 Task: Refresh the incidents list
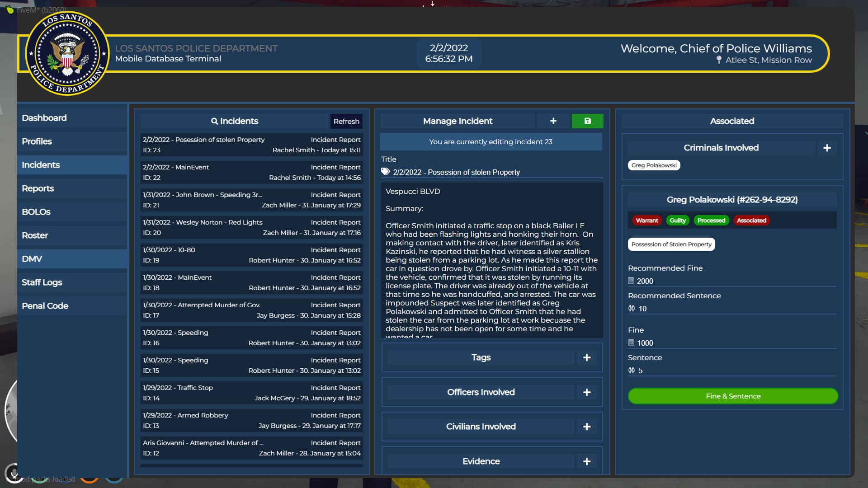click(x=346, y=121)
